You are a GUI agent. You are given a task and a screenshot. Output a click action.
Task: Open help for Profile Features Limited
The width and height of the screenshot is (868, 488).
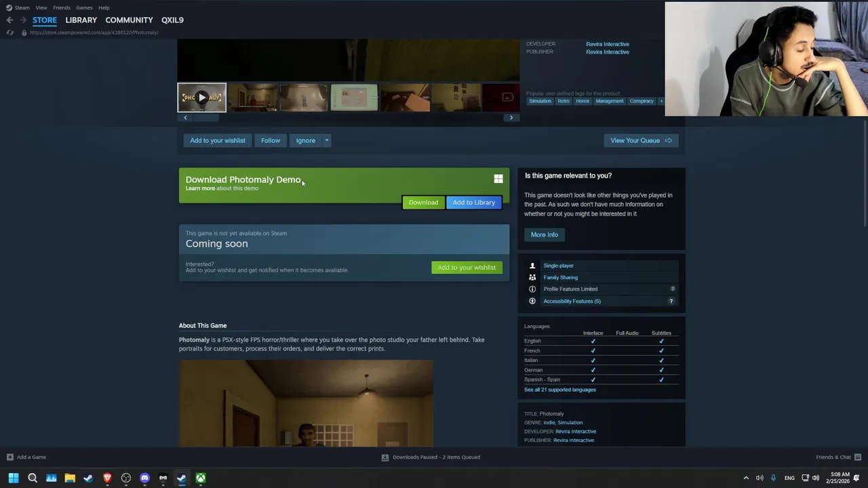point(673,289)
